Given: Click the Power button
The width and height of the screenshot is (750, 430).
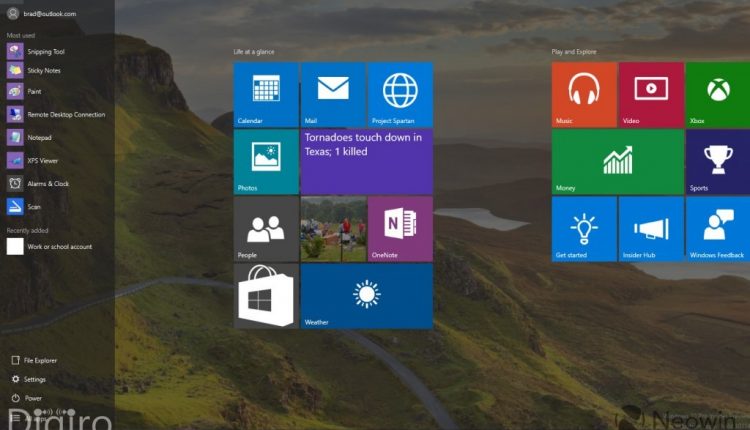Looking at the screenshot, I should (x=27, y=398).
